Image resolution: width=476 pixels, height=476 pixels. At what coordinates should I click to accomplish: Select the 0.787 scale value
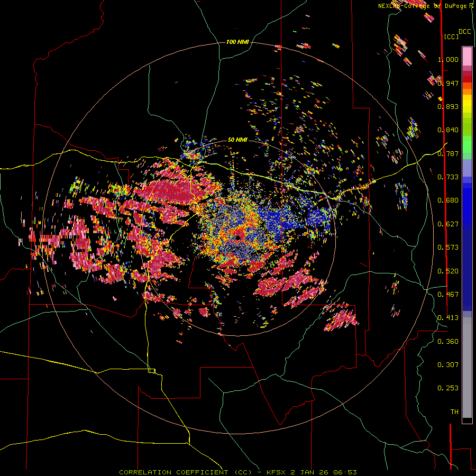448,153
